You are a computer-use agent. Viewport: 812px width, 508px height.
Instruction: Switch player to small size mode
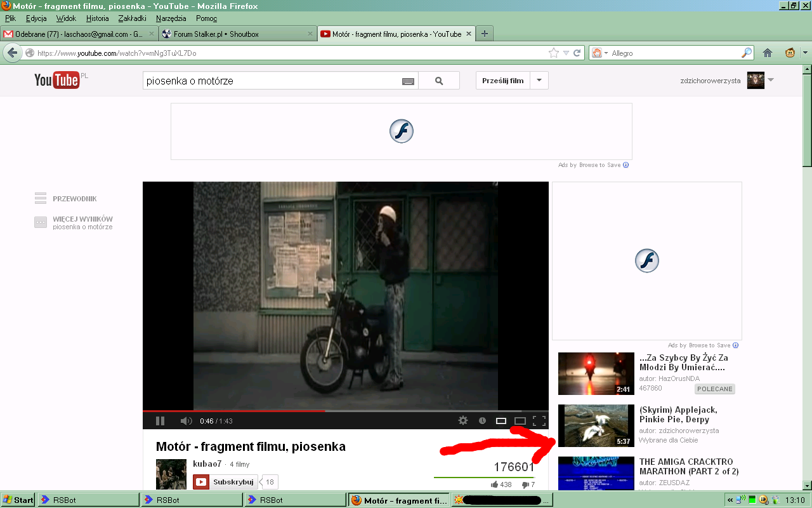coord(501,420)
